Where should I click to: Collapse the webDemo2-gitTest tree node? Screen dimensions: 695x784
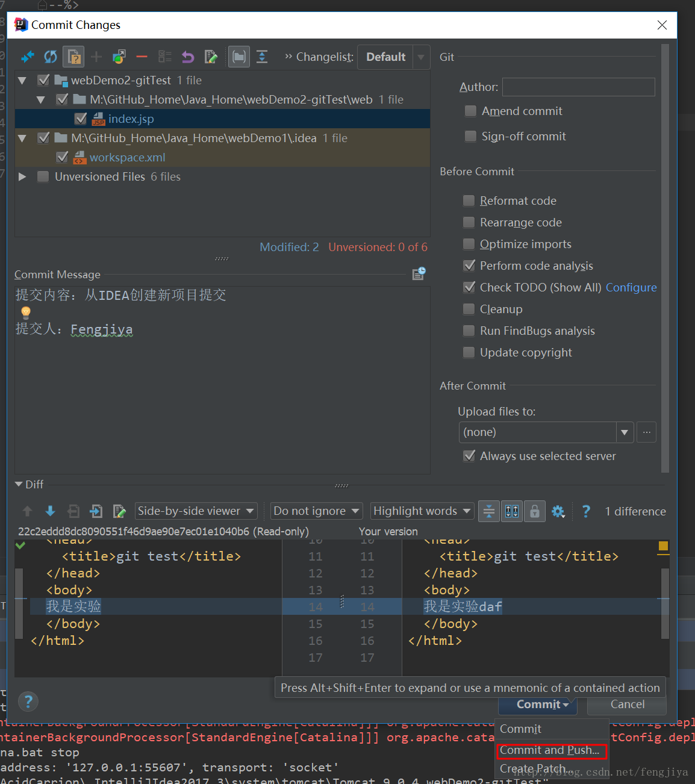click(22, 80)
